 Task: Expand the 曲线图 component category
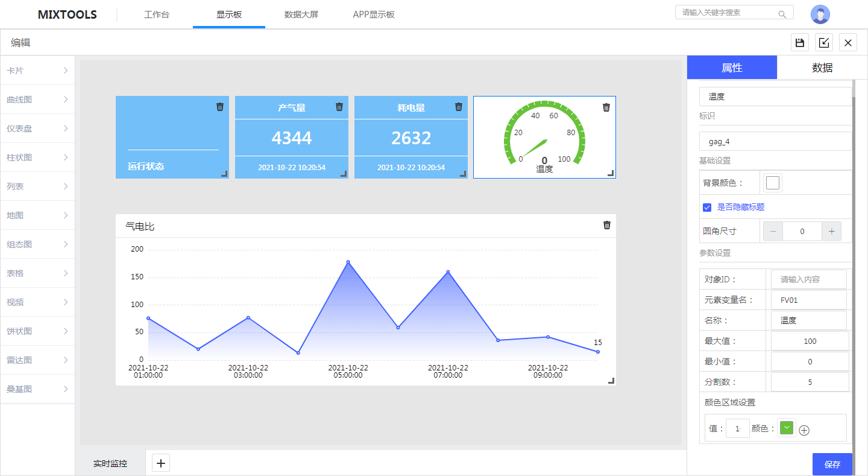pyautogui.click(x=37, y=100)
